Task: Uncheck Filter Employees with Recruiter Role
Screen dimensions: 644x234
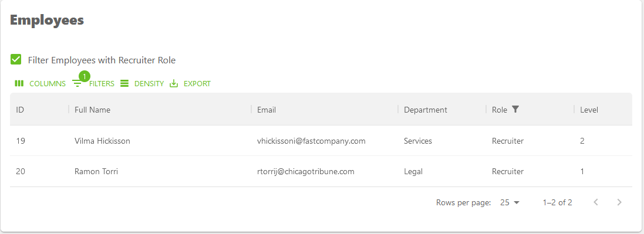Action: (16, 60)
